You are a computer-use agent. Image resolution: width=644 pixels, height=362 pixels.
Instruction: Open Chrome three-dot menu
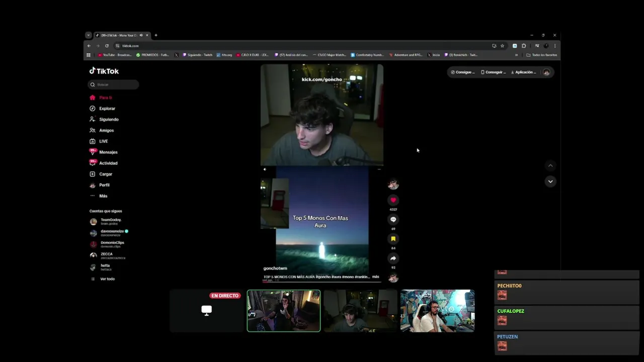pos(555,46)
